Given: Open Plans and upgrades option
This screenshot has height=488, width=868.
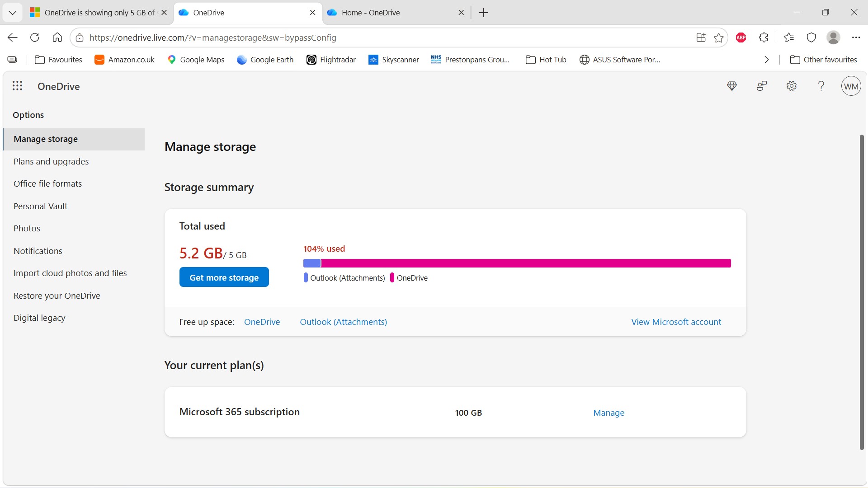Looking at the screenshot, I should [x=51, y=161].
